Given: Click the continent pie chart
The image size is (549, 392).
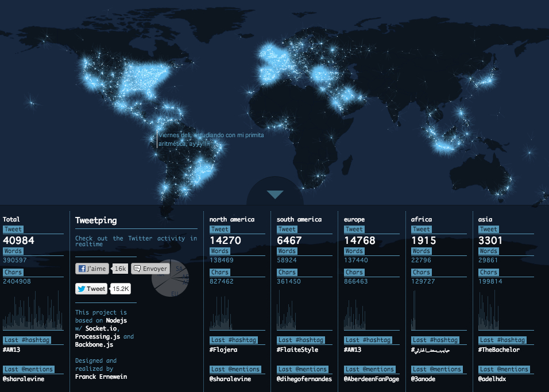Looking at the screenshot, I should click(170, 278).
